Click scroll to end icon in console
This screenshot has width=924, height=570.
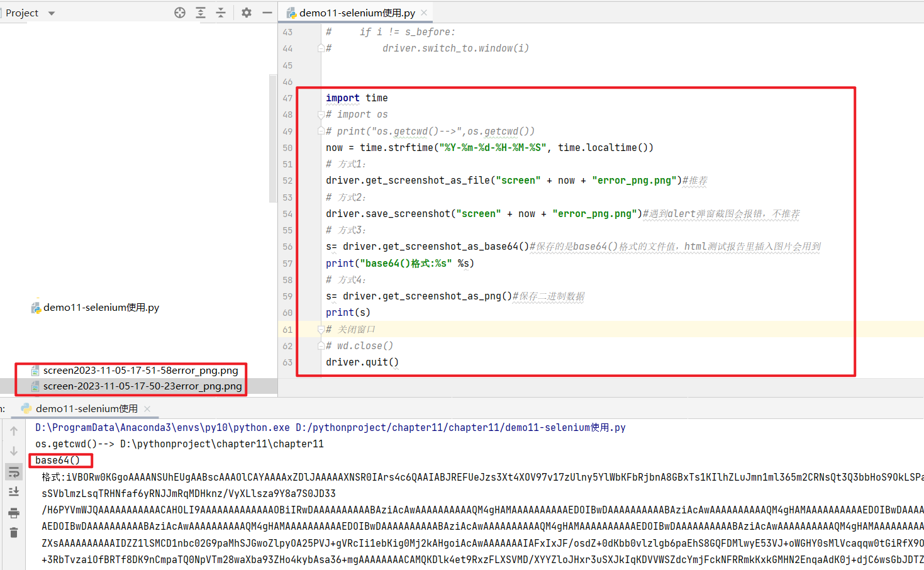click(14, 492)
